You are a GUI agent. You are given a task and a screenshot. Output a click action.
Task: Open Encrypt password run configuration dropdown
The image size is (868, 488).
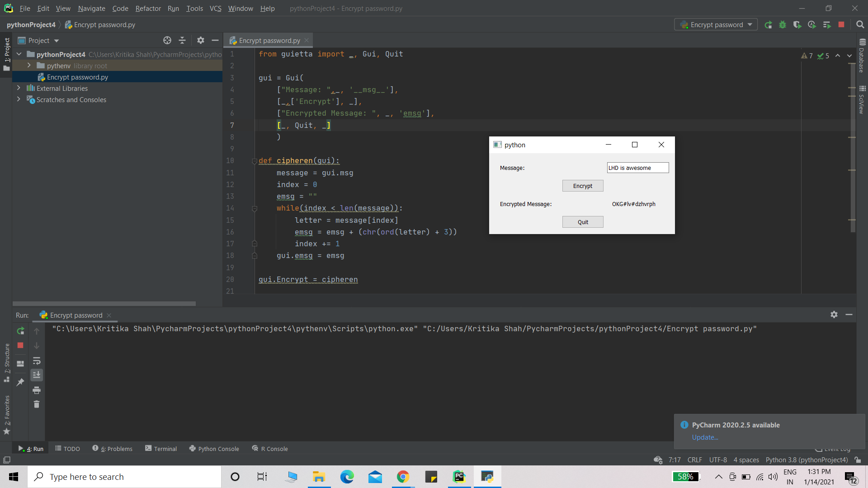coord(716,25)
